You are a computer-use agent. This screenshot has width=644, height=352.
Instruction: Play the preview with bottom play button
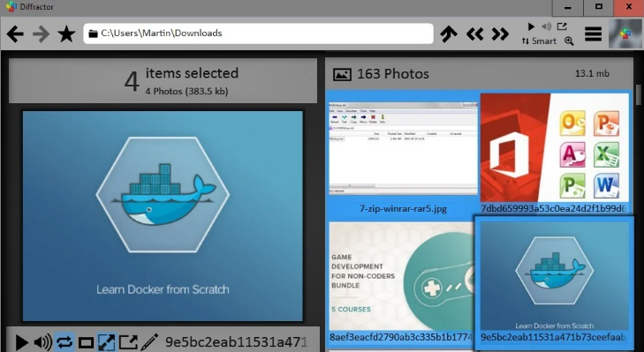21,342
